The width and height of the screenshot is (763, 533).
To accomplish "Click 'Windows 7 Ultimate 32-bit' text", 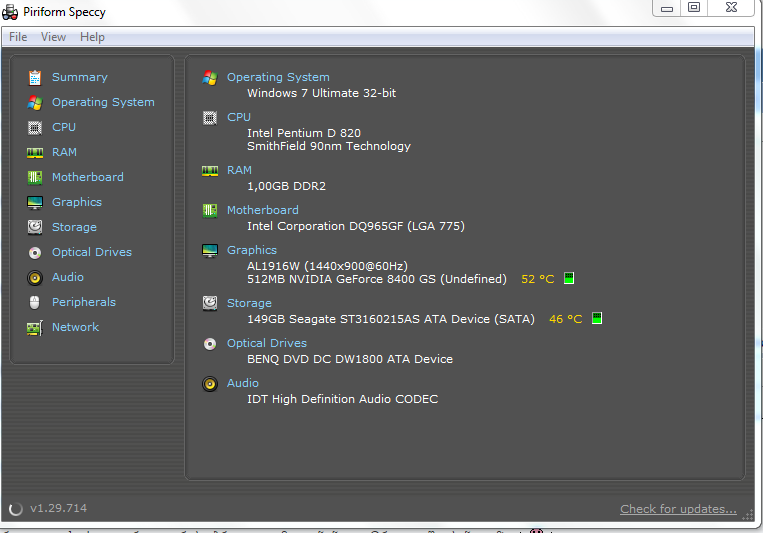I will tap(321, 93).
